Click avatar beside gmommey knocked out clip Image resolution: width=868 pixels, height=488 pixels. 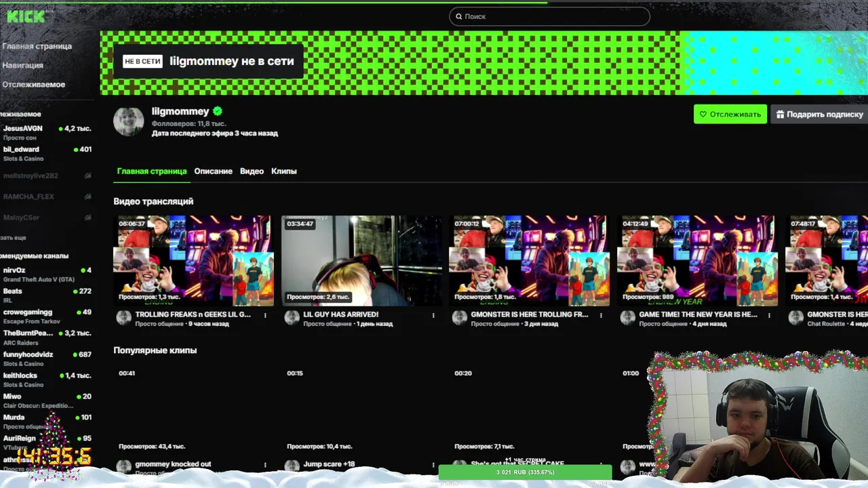[x=123, y=466]
